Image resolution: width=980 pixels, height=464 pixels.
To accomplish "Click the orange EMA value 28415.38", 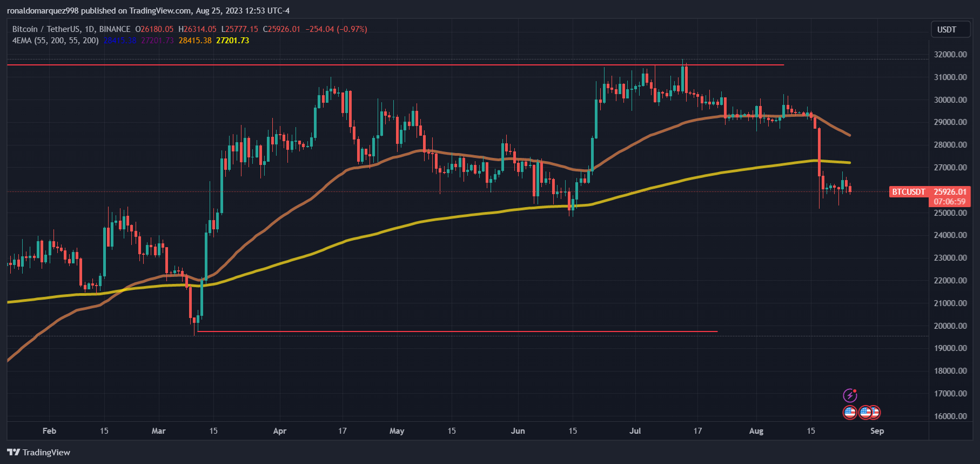I will tap(195, 41).
